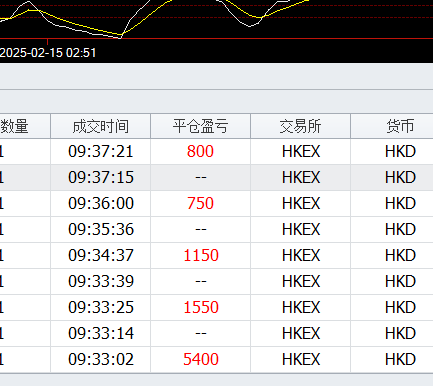Image resolution: width=433 pixels, height=386 pixels.
Task: Click HKEX in the 09:33:02 row
Action: click(x=301, y=359)
